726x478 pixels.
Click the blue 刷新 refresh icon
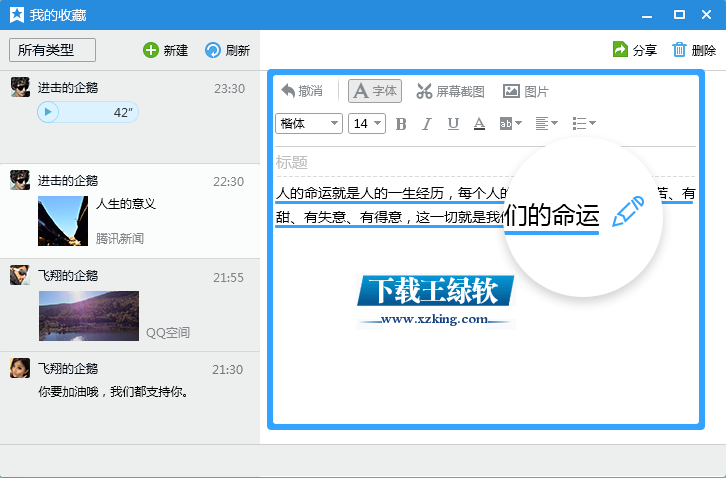tap(213, 50)
